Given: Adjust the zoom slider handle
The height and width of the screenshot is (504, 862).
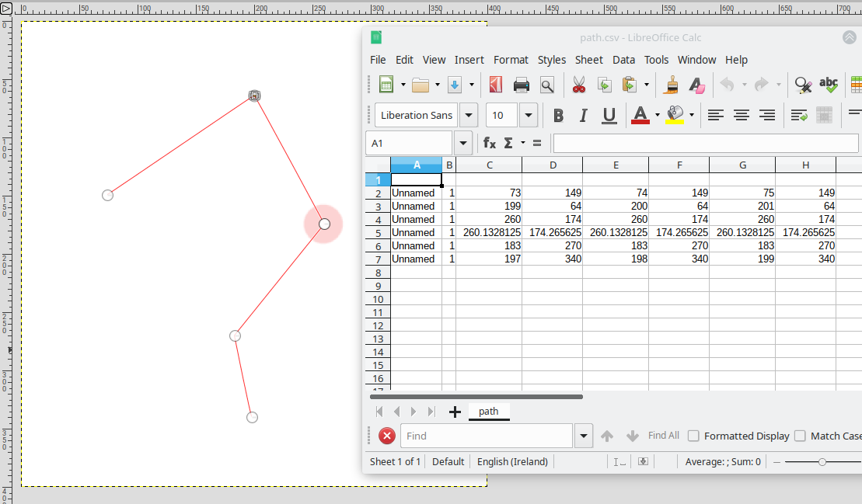Looking at the screenshot, I should 822,462.
